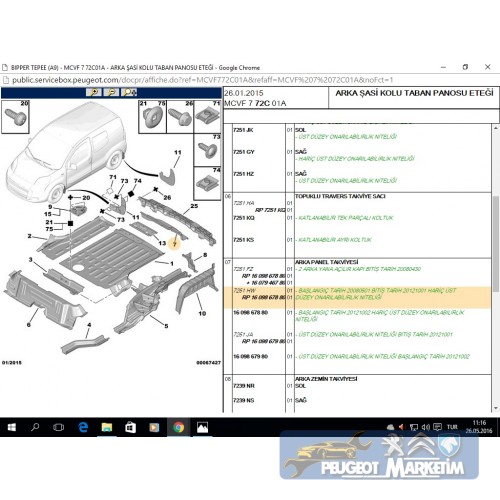Select the screw 20 part thumbnail
This screenshot has height=500, width=500.
15,117
